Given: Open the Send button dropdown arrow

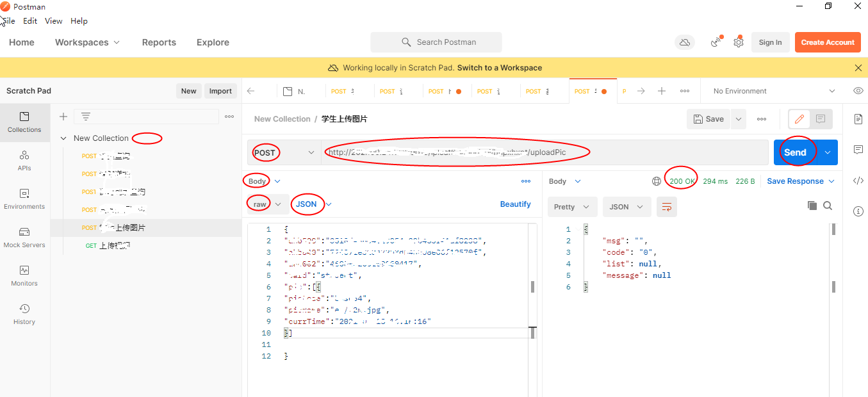Looking at the screenshot, I should tap(827, 152).
